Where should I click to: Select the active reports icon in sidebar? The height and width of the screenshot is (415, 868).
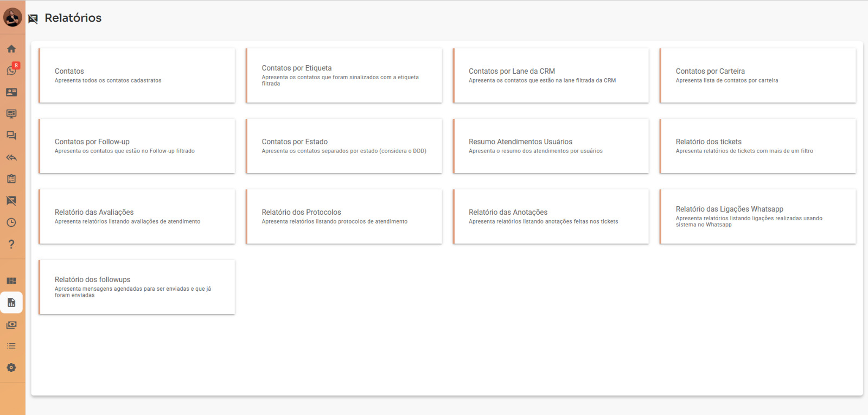point(11,303)
